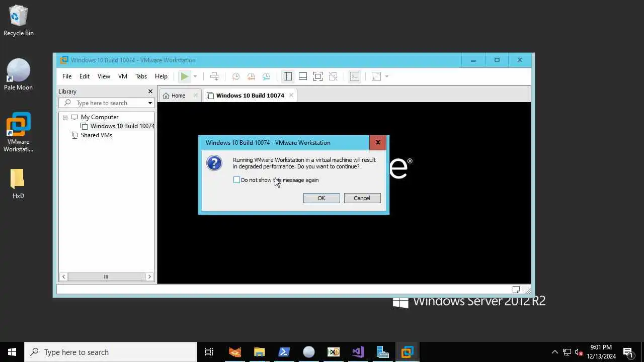The width and height of the screenshot is (644, 362).
Task: Click the green Power On play button
Action: point(185,76)
